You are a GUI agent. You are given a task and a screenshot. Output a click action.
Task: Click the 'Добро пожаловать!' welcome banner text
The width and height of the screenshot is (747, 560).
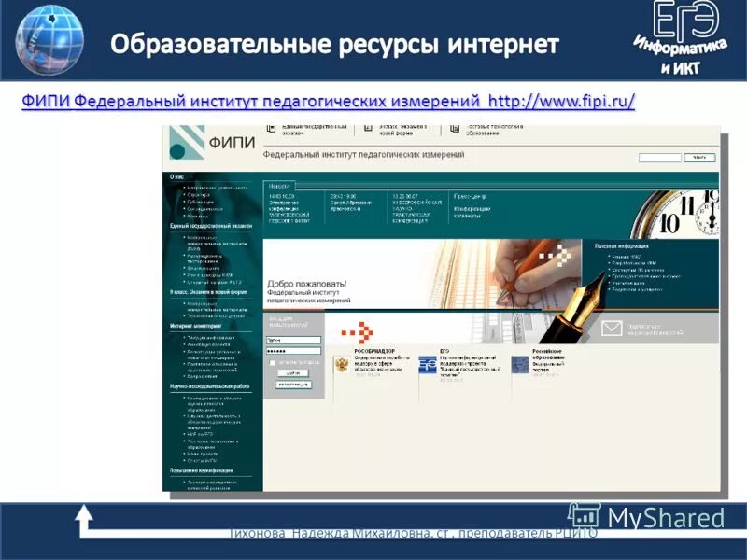(x=307, y=284)
